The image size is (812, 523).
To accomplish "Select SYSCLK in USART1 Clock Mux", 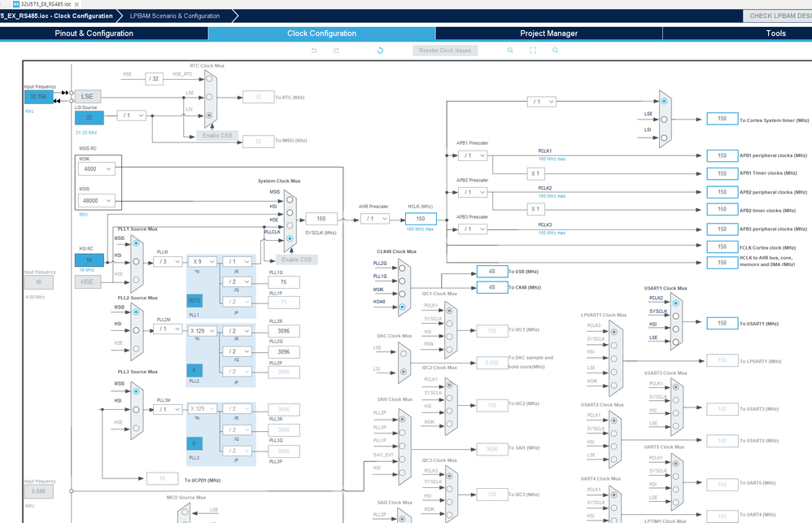I will (676, 316).
